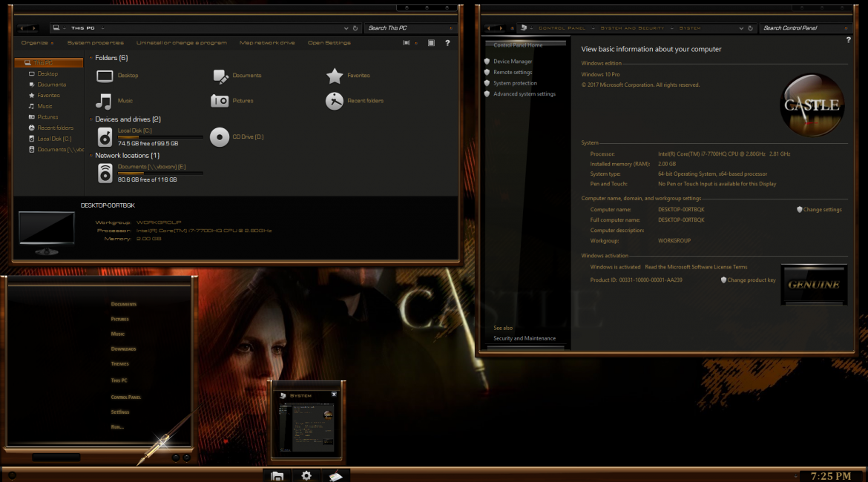This screenshot has width=868, height=482.
Task: Open Remote settings link
Action: 513,73
